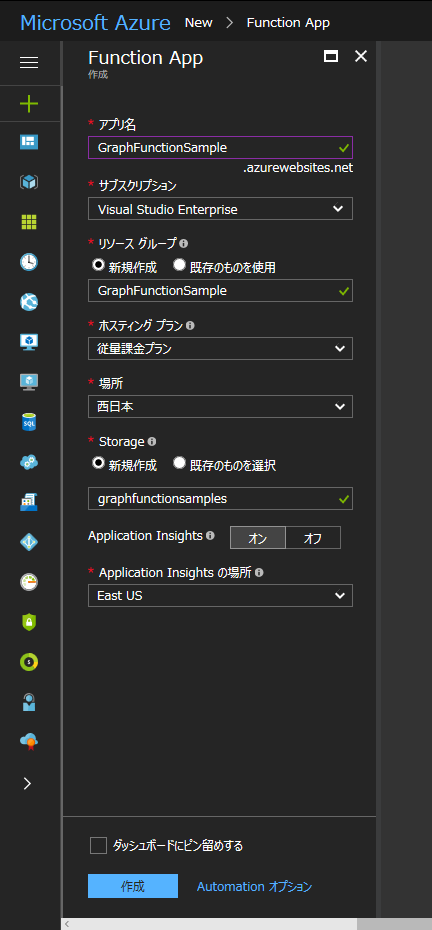Select 既存のものを選択 for Storage

coord(224,465)
